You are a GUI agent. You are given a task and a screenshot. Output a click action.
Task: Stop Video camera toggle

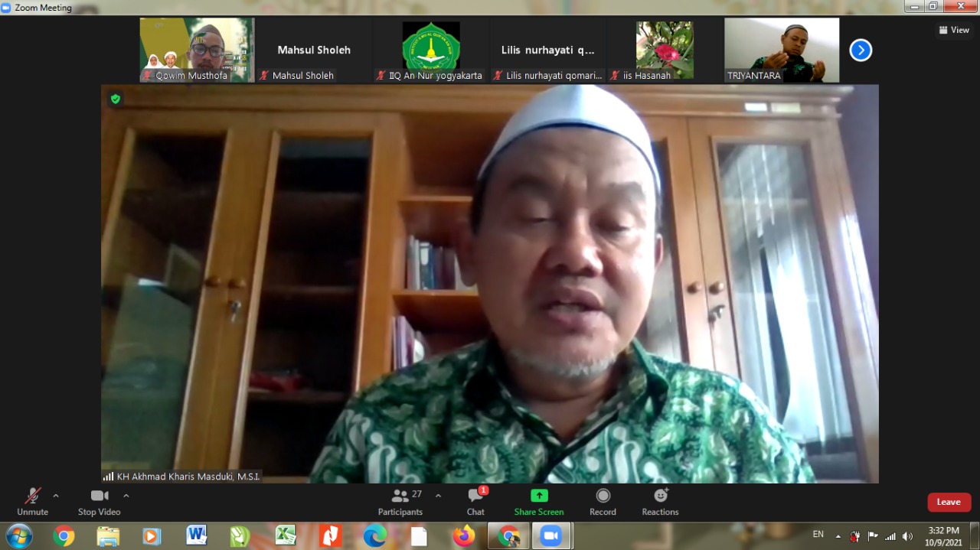coord(100,501)
